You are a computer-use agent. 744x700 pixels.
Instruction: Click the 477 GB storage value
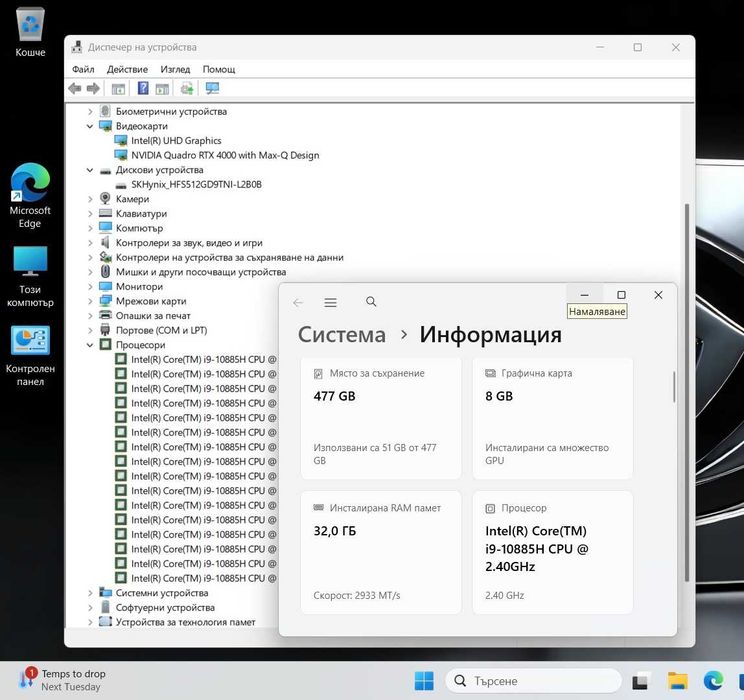click(x=334, y=396)
